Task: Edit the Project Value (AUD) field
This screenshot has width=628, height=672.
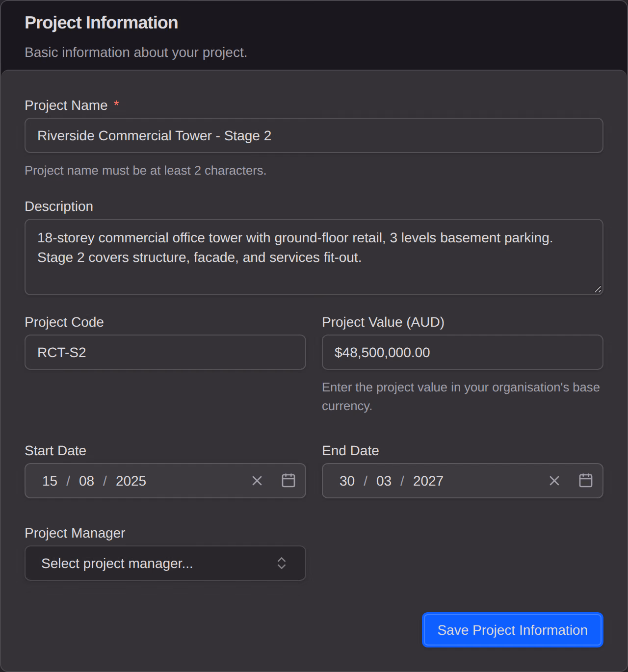Action: click(x=463, y=352)
